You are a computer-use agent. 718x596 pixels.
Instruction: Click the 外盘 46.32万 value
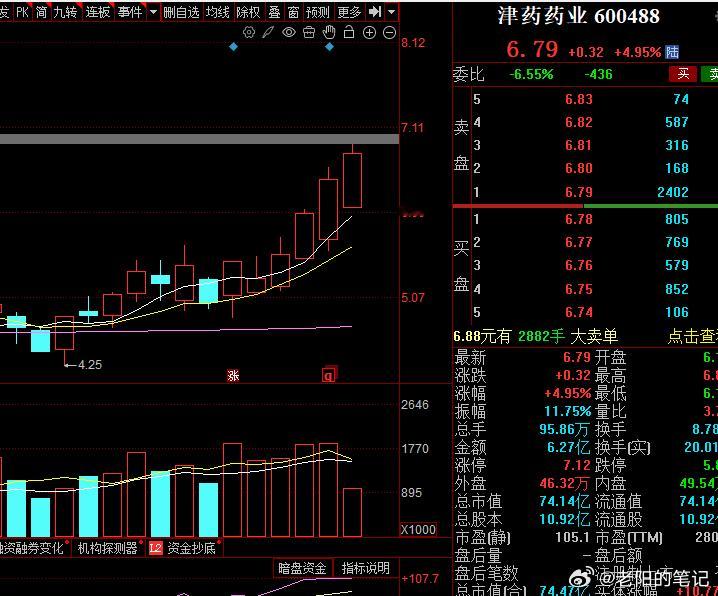coord(566,483)
